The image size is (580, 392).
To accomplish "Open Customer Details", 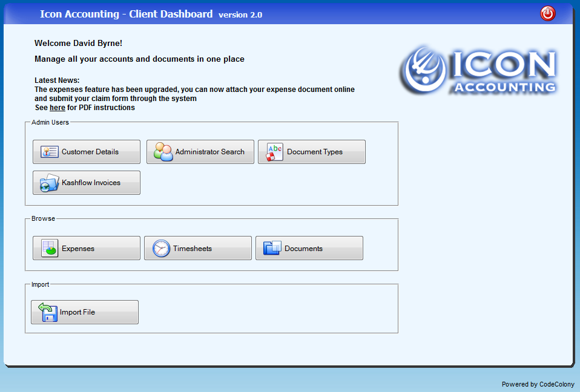I will point(86,151).
